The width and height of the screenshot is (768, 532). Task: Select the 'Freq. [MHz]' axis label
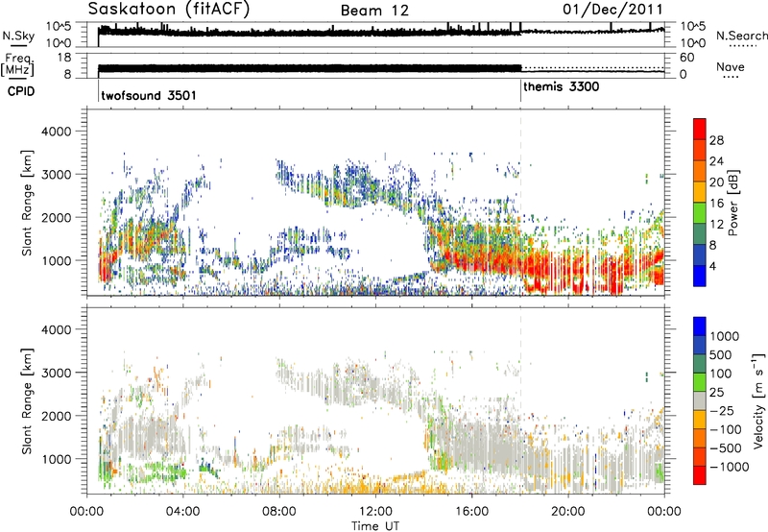tap(17, 64)
